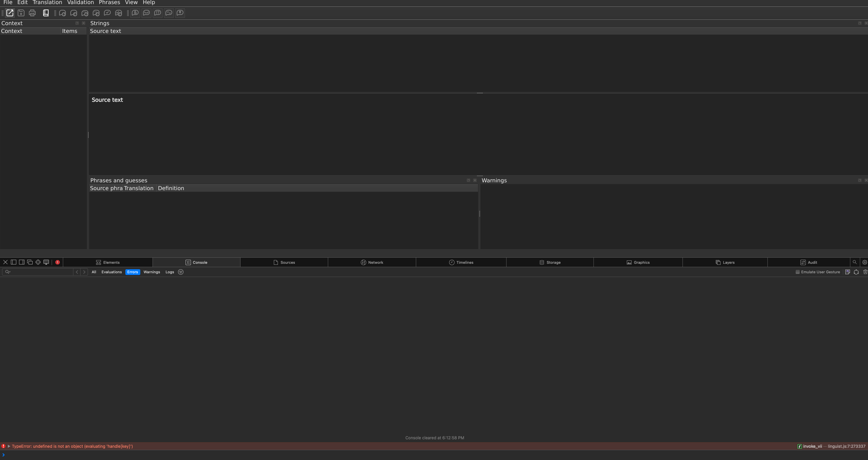Screen dimensions: 868x460
Task: Close the Phrases and guesses panel
Action: pos(475,180)
